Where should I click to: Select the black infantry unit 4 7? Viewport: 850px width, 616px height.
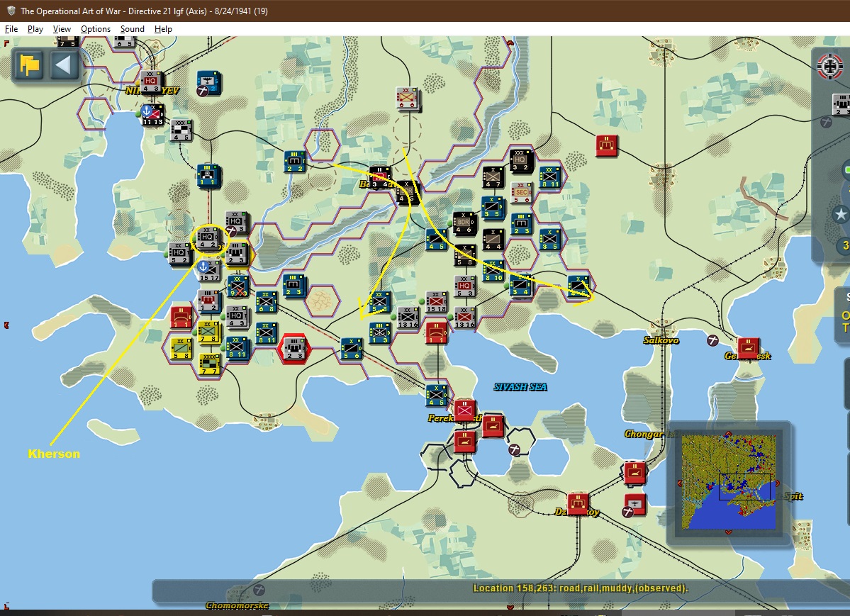(493, 177)
